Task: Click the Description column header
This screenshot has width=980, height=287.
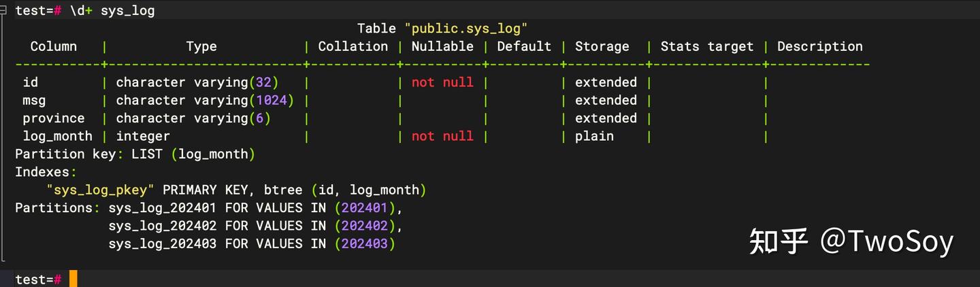Action: [819, 46]
